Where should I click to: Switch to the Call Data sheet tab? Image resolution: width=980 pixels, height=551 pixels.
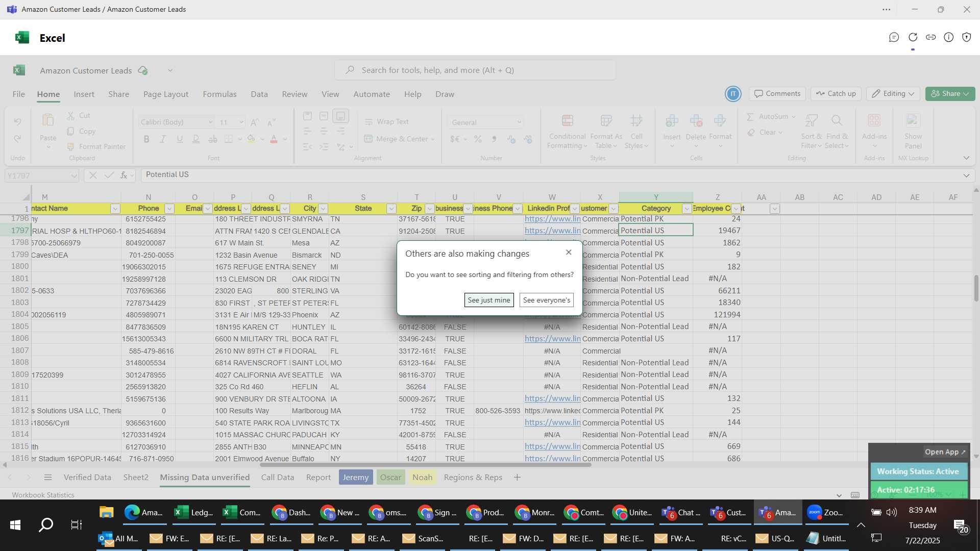[278, 478]
